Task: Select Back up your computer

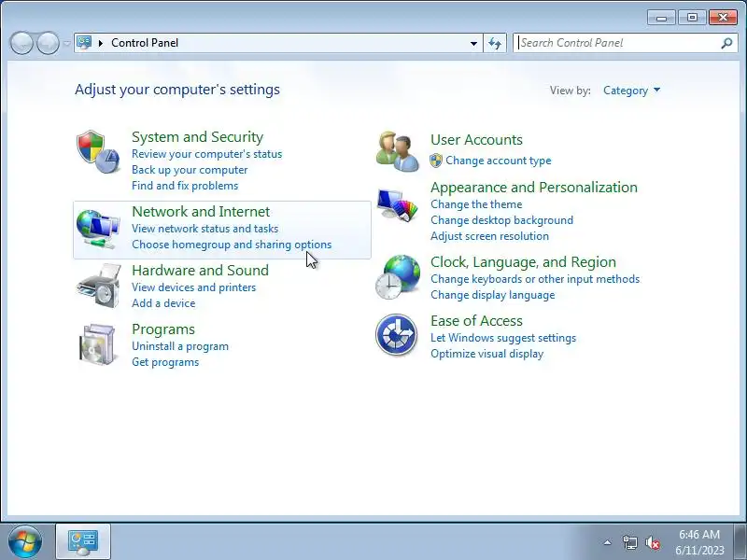Action: pyautogui.click(x=190, y=170)
